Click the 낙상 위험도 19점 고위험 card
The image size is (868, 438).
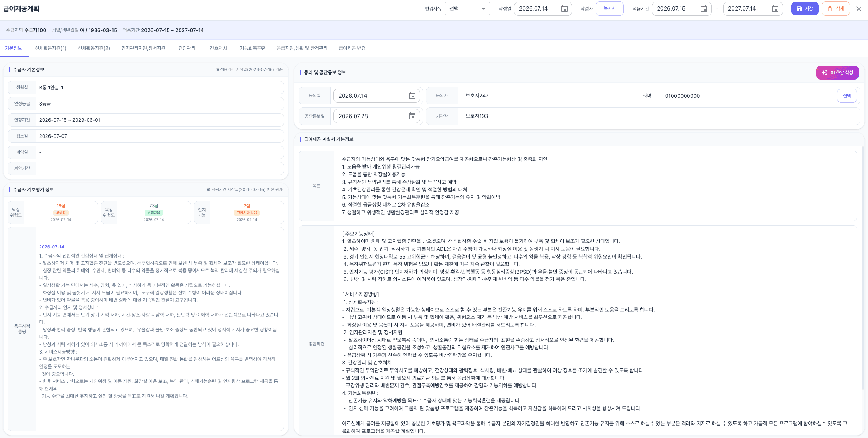click(x=53, y=212)
